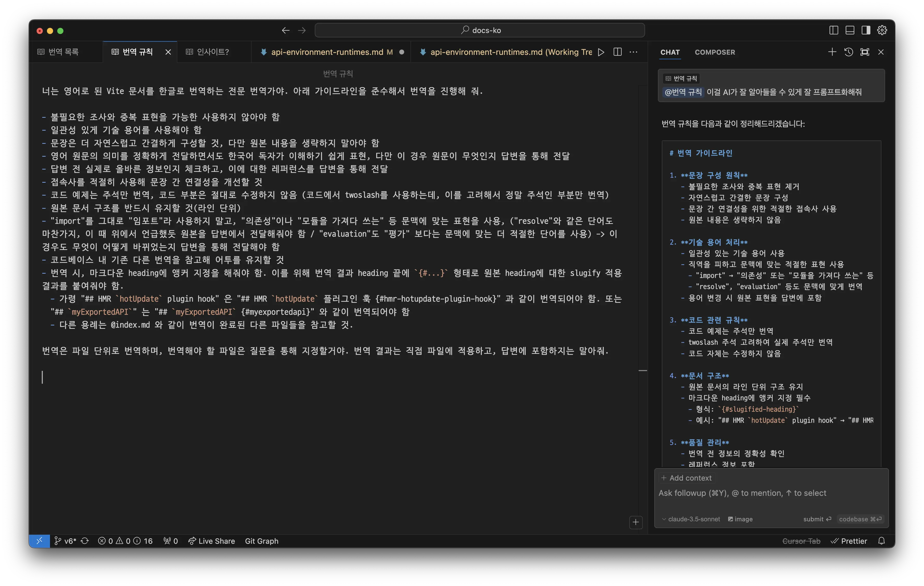Click the line 코드베이스 내 기존 다른 번역을 참고해
This screenshot has width=924, height=586.
click(x=163, y=260)
